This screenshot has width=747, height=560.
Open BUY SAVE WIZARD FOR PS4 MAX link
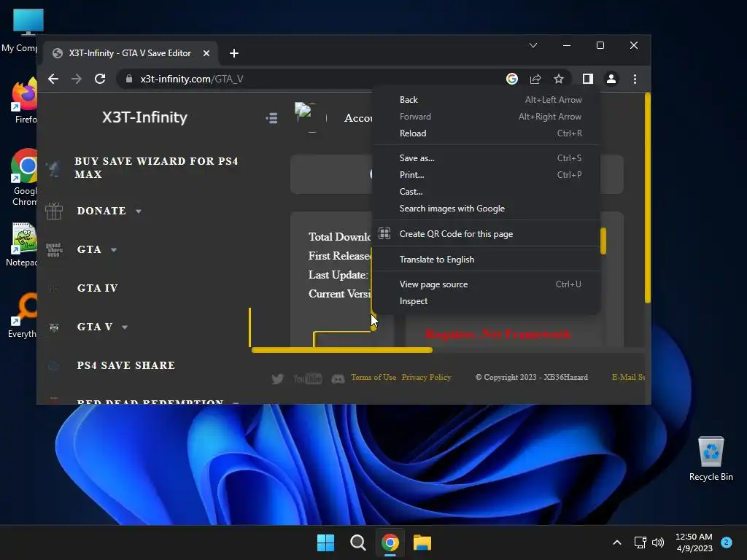[156, 168]
